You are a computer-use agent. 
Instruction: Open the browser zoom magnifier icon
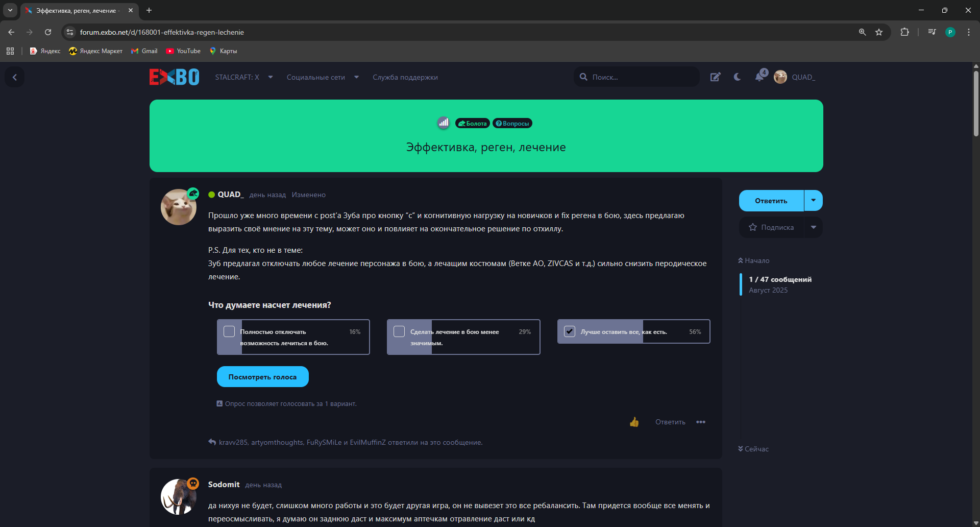862,32
